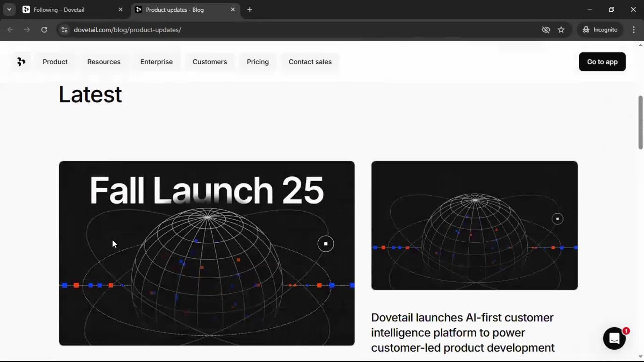The image size is (644, 362).
Task: Click the Dovetail logo in the navbar
Action: coord(21,62)
